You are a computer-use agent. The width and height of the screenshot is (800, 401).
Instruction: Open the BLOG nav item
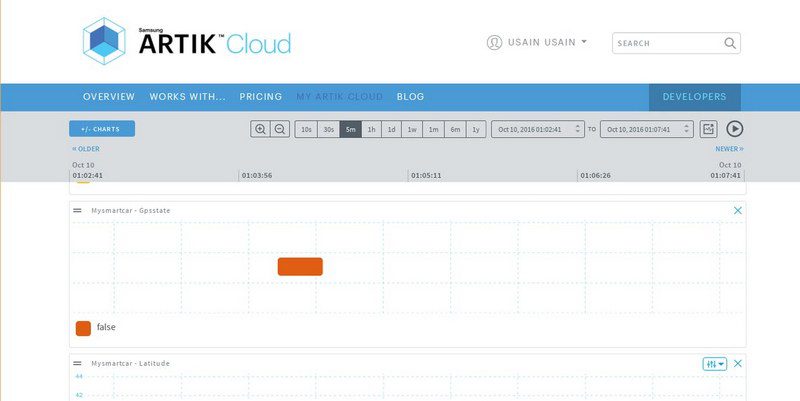(410, 96)
